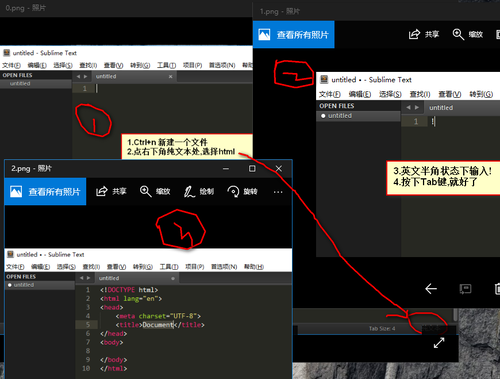Click the comment-box icon beside the back arrow

(x=465, y=289)
